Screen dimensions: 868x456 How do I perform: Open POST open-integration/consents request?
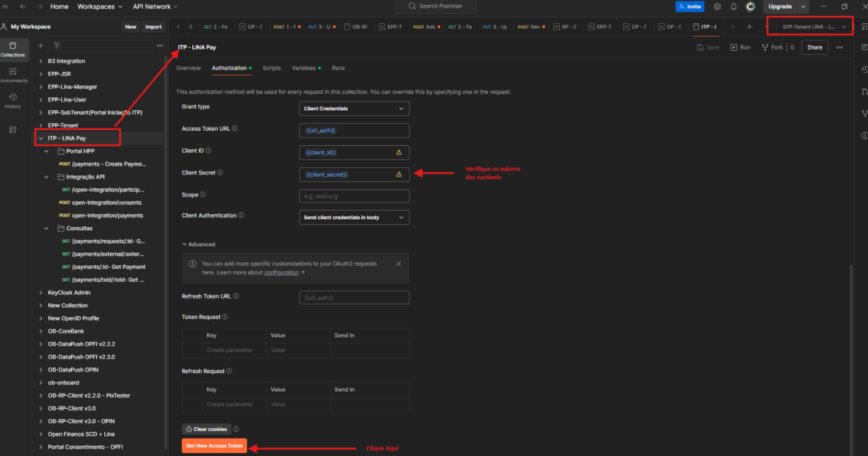tap(100, 202)
